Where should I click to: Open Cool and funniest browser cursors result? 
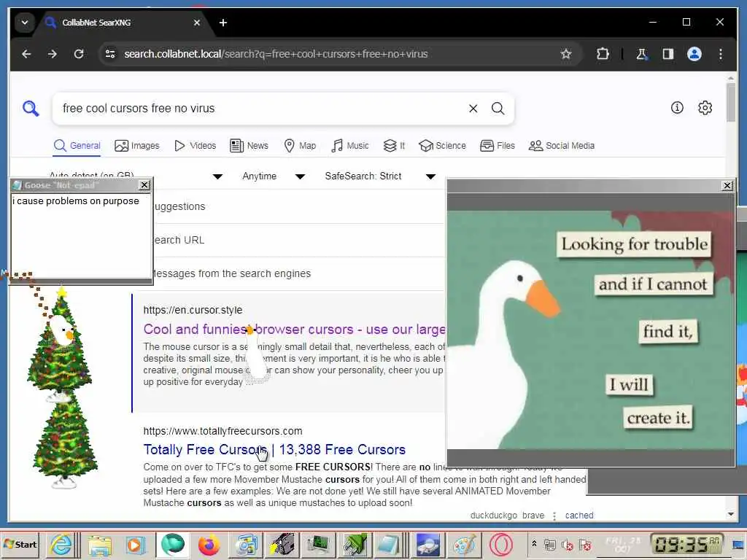[x=295, y=329]
